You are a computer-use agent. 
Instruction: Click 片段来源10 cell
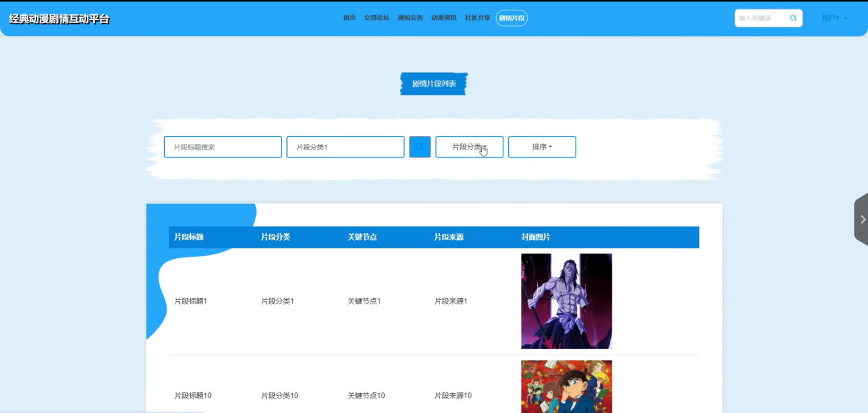pyautogui.click(x=453, y=395)
